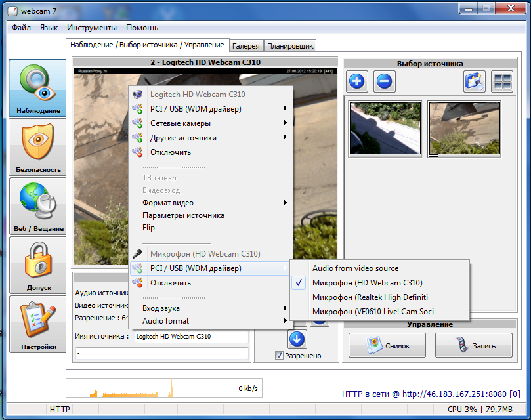
Task: Click icon next to Другие источники
Action: [x=137, y=138]
